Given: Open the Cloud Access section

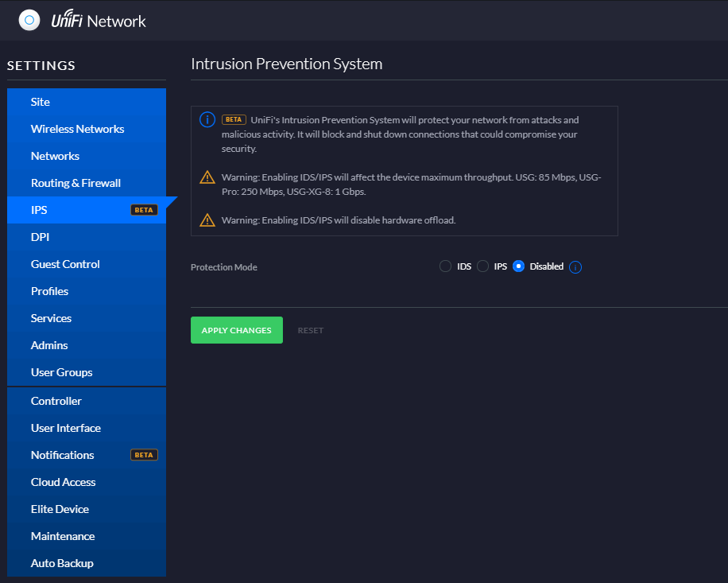Looking at the screenshot, I should (63, 482).
